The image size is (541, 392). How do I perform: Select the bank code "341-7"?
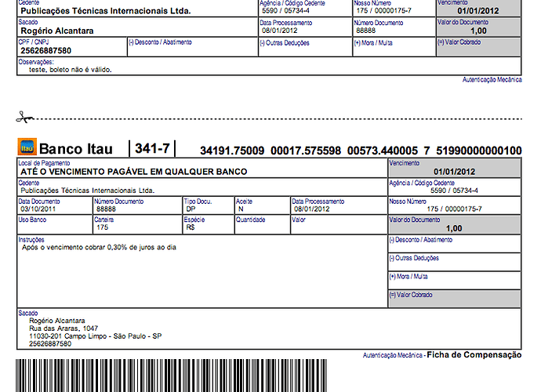(152, 148)
